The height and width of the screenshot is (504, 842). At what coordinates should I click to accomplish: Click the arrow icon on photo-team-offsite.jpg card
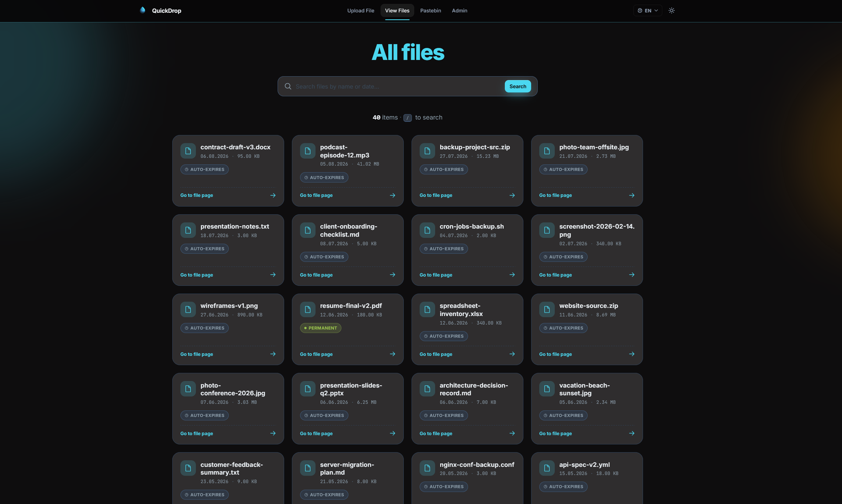pyautogui.click(x=632, y=195)
